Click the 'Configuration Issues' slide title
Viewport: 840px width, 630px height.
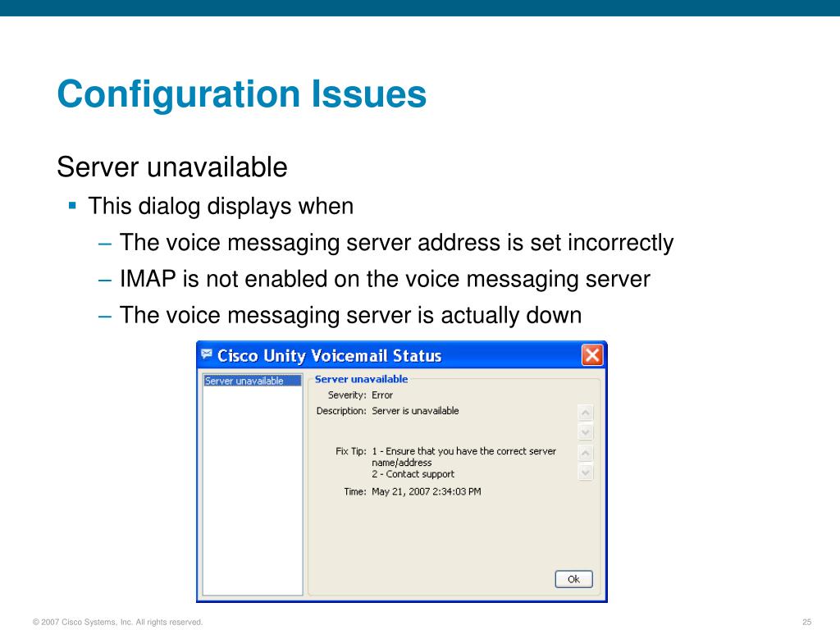click(x=242, y=95)
